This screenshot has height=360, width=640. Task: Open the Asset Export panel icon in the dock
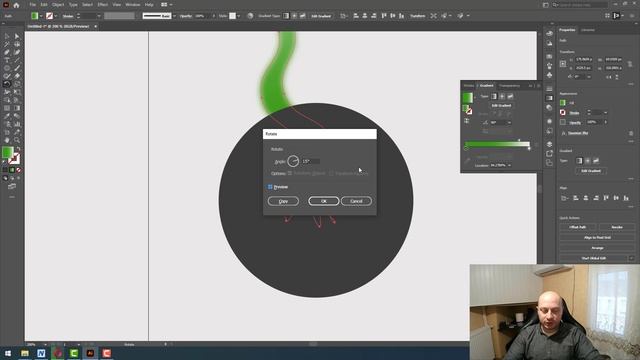click(x=549, y=153)
